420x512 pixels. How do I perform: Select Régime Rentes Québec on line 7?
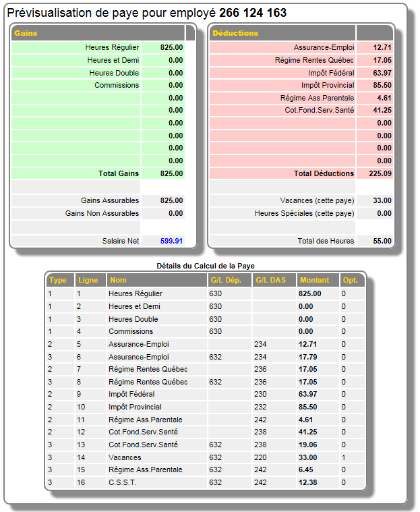point(148,369)
